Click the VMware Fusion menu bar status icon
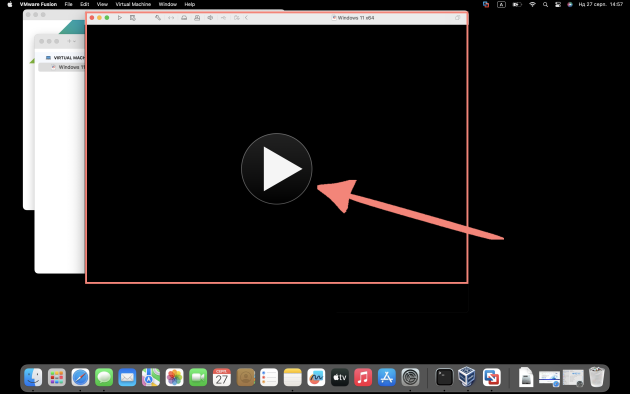The height and width of the screenshot is (394, 630). pos(486,4)
